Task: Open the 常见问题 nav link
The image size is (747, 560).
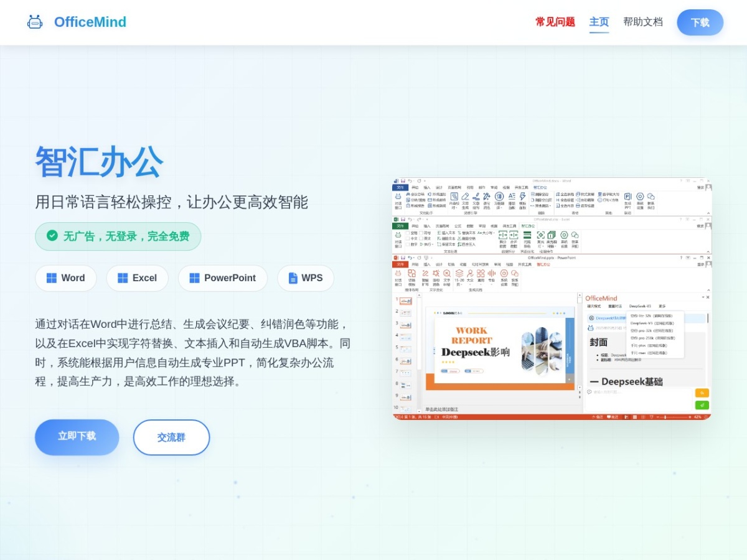Action: [555, 22]
